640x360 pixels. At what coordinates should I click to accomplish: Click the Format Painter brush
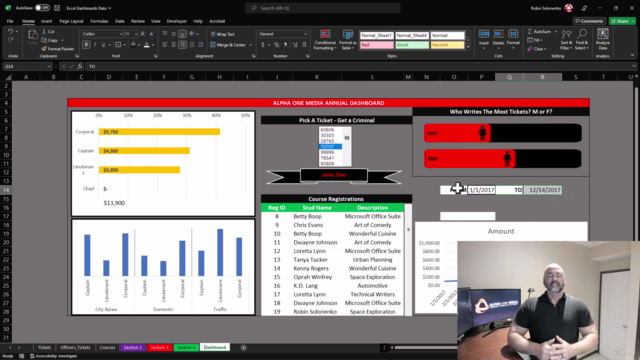[58, 49]
